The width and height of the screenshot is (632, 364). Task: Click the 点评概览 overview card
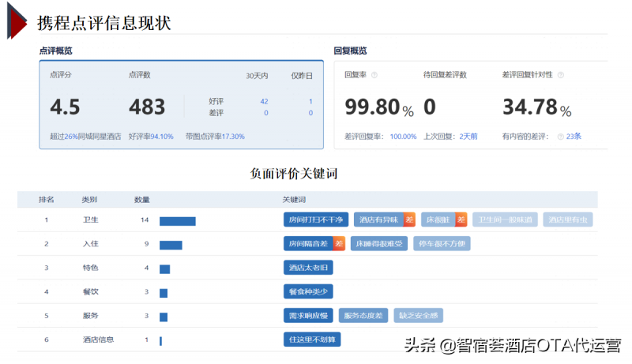[182, 105]
